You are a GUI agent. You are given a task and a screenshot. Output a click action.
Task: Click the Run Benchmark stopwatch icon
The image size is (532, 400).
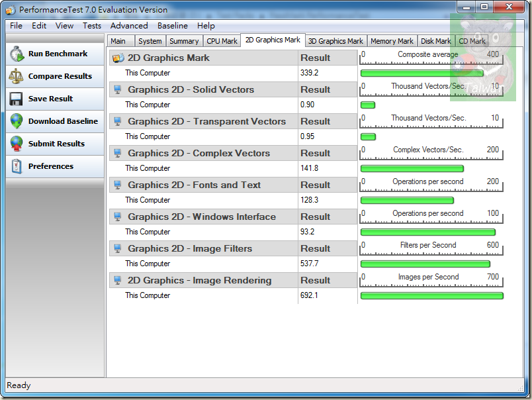pyautogui.click(x=17, y=54)
